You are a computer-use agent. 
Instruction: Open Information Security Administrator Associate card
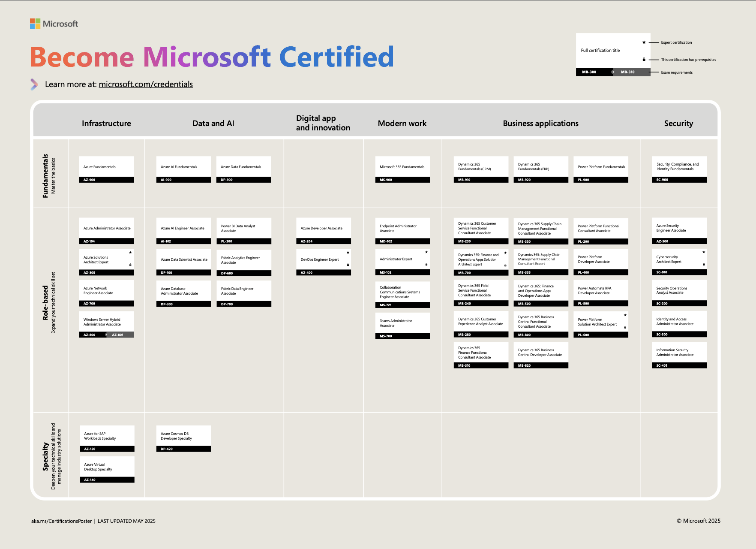[679, 355]
